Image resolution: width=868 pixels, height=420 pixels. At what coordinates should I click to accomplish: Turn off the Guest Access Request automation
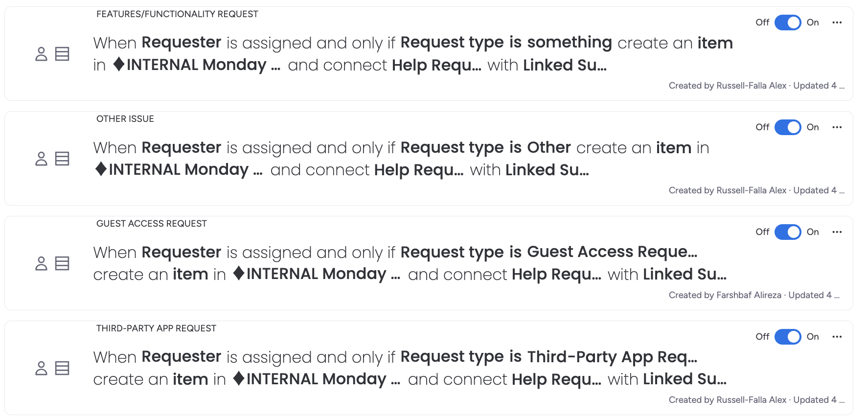click(787, 232)
